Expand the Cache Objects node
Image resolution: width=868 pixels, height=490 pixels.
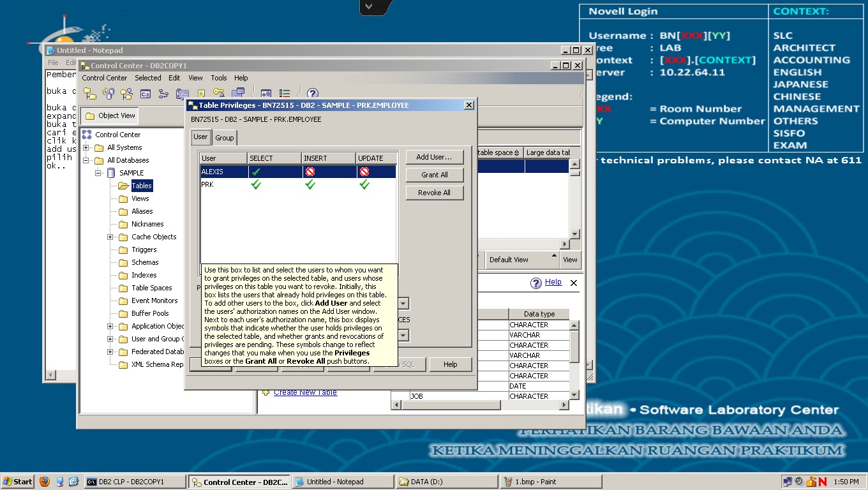tap(110, 237)
